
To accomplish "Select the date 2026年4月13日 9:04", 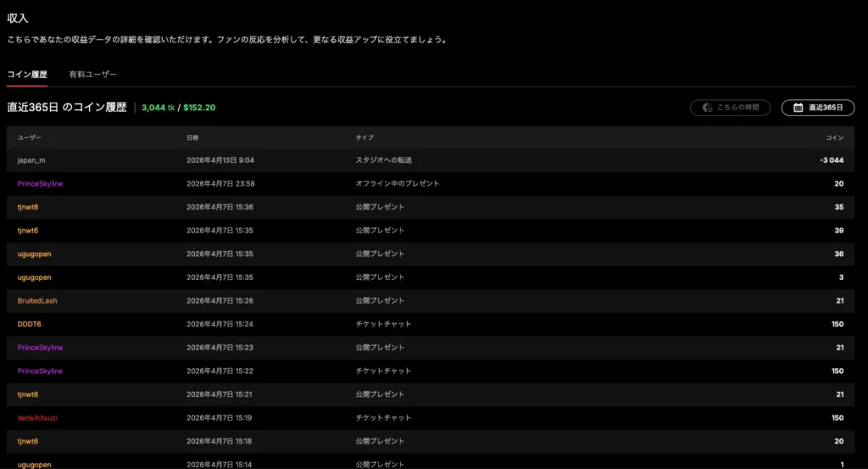I will coord(220,160).
